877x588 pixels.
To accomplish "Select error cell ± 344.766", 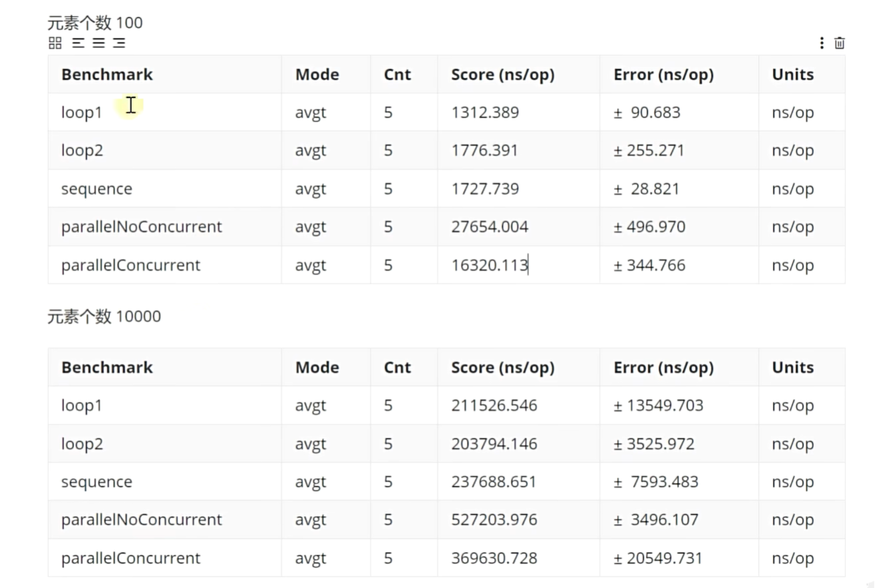I will [x=649, y=265].
